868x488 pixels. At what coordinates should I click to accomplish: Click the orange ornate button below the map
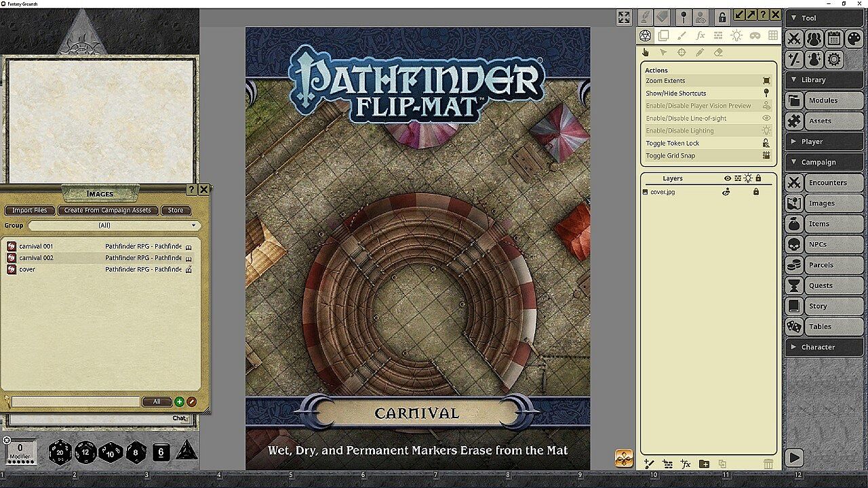[624, 458]
